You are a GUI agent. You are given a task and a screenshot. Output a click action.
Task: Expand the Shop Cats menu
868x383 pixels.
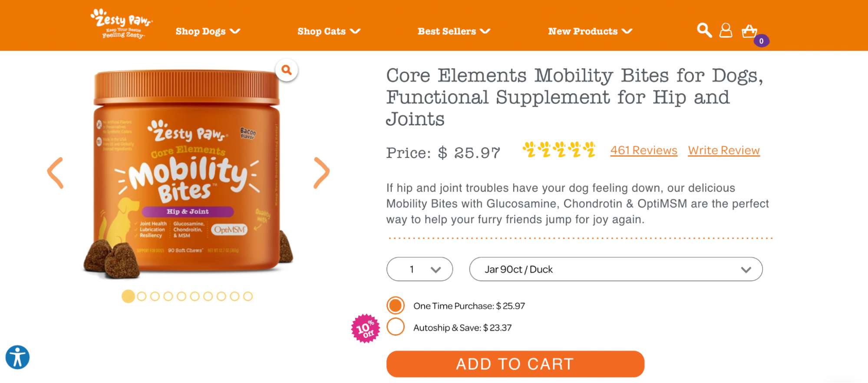coord(329,31)
